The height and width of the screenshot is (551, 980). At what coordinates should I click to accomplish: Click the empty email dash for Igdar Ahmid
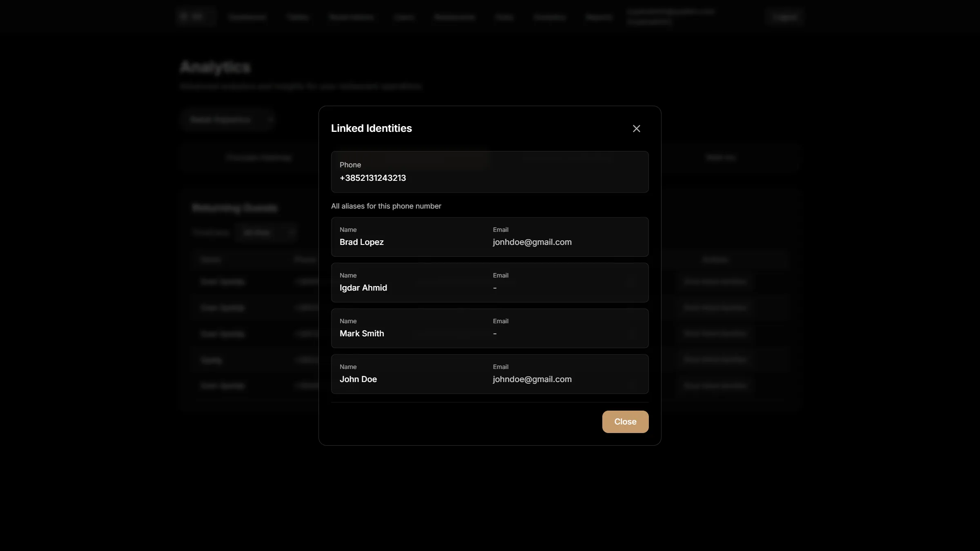(x=494, y=288)
